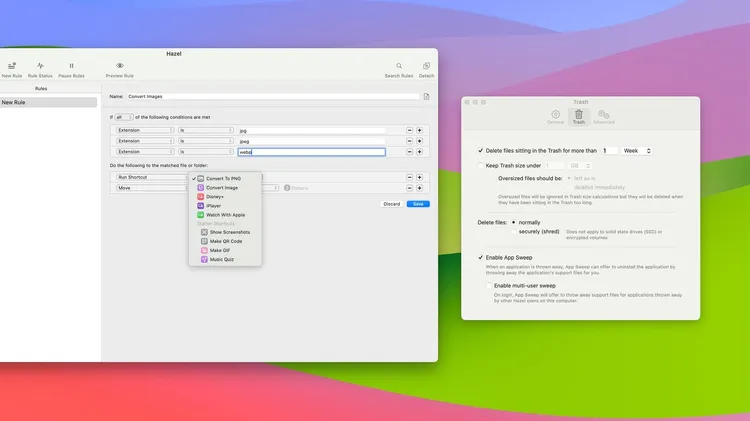Viewport: 750px width, 421px height.
Task: Remove the Move action with minus
Action: tap(409, 188)
